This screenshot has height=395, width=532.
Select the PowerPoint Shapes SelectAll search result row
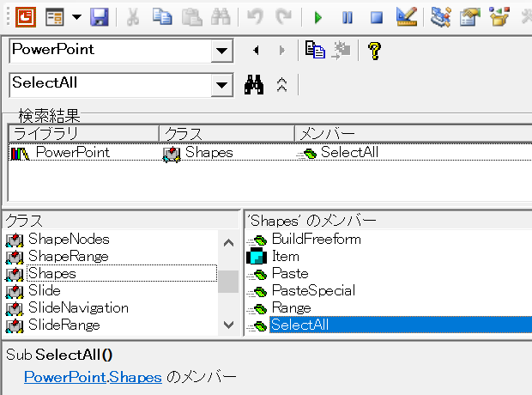[271, 152]
